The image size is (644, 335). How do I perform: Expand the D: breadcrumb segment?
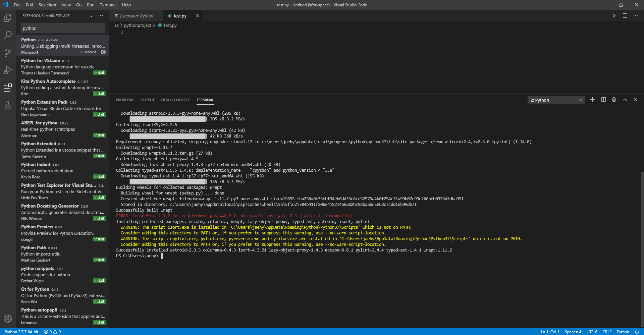tap(117, 25)
